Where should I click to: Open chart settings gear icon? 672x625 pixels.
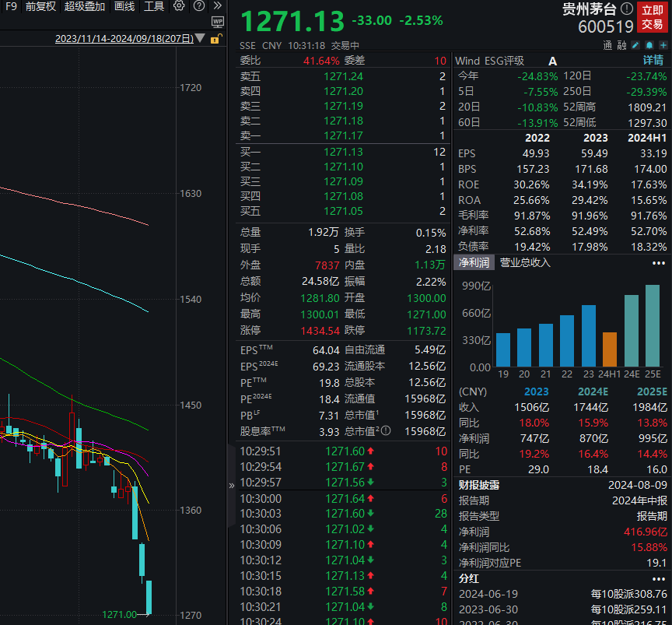click(179, 5)
